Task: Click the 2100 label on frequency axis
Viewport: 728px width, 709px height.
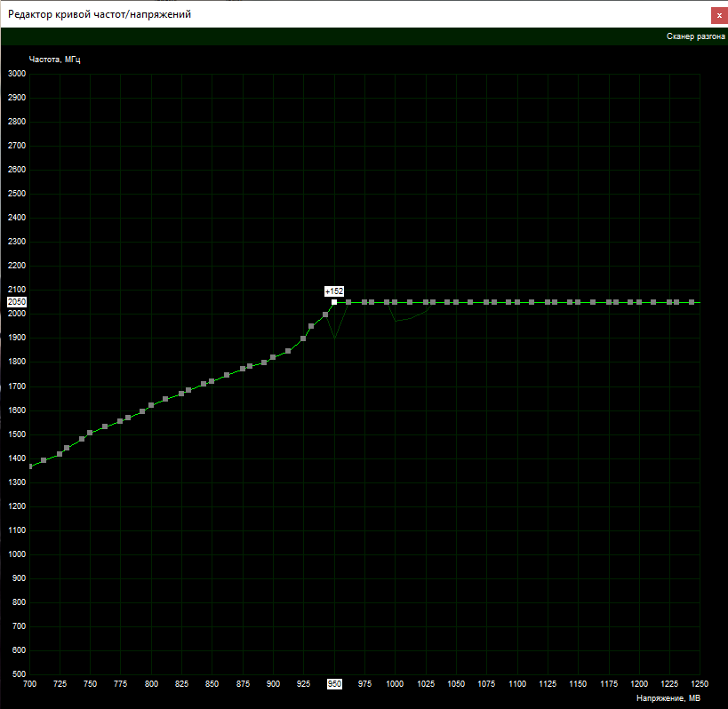Action: pos(17,290)
